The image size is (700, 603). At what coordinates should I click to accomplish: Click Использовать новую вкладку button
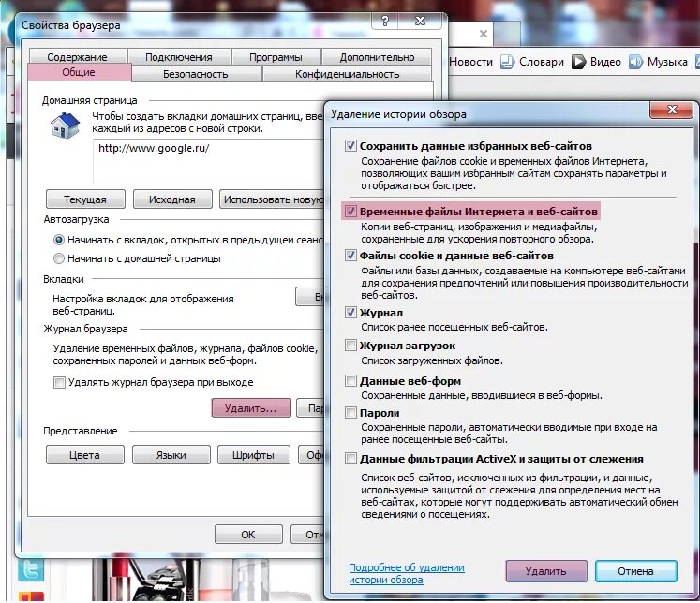click(x=272, y=199)
